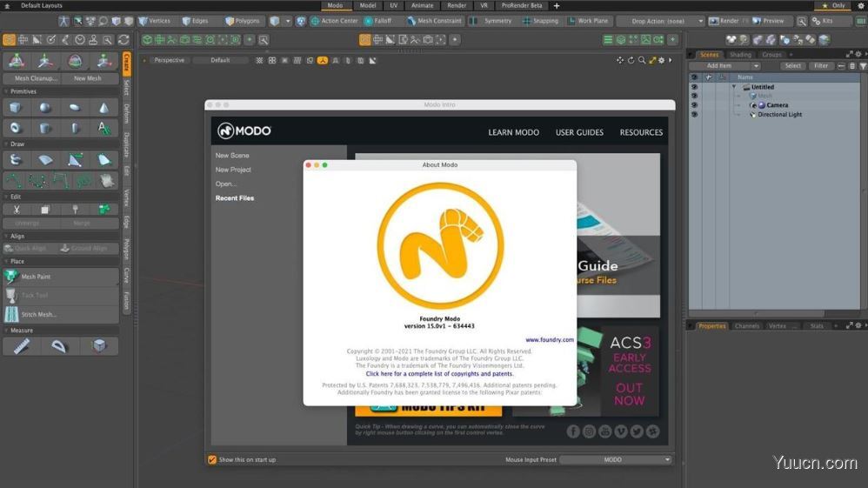Toggle Snapping mode
Image resolution: width=868 pixels, height=488 pixels.
click(x=540, y=21)
